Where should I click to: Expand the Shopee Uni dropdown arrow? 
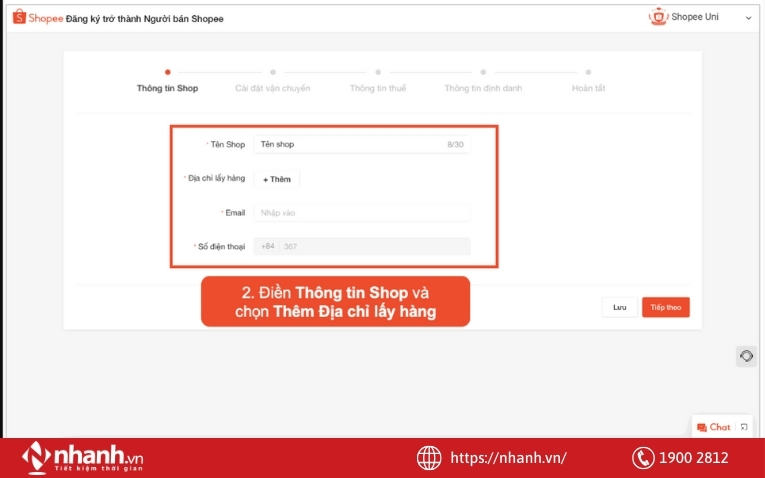[748, 18]
